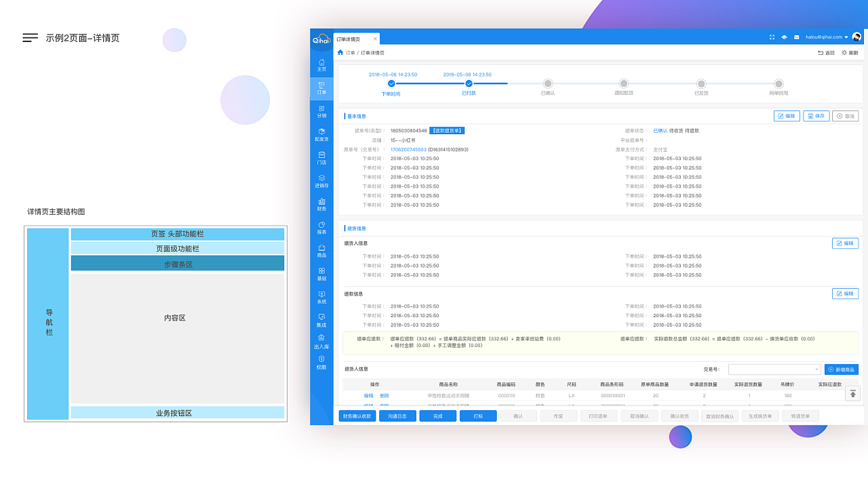Open the 交易号 dropdown field
This screenshot has height=488, width=868.
pos(774,369)
